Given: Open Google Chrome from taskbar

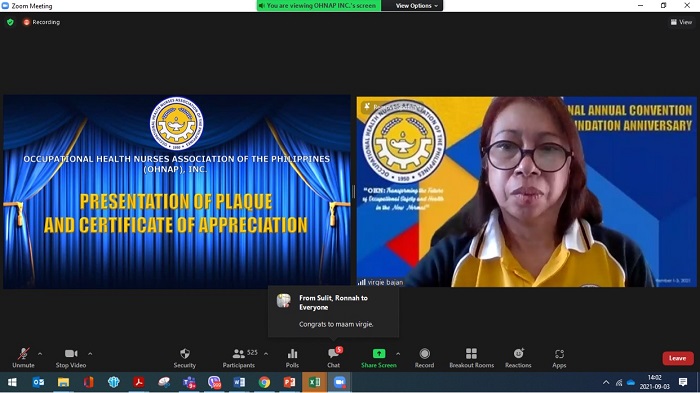Looking at the screenshot, I should click(264, 382).
